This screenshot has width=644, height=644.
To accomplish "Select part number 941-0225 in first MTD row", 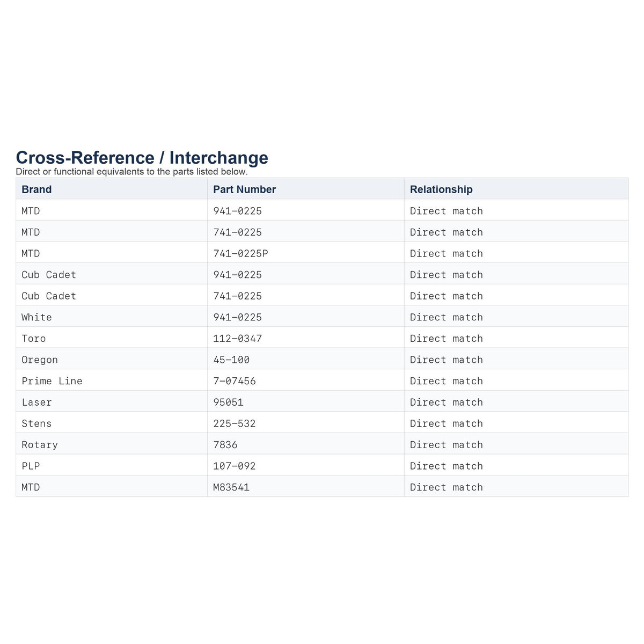I will [237, 211].
